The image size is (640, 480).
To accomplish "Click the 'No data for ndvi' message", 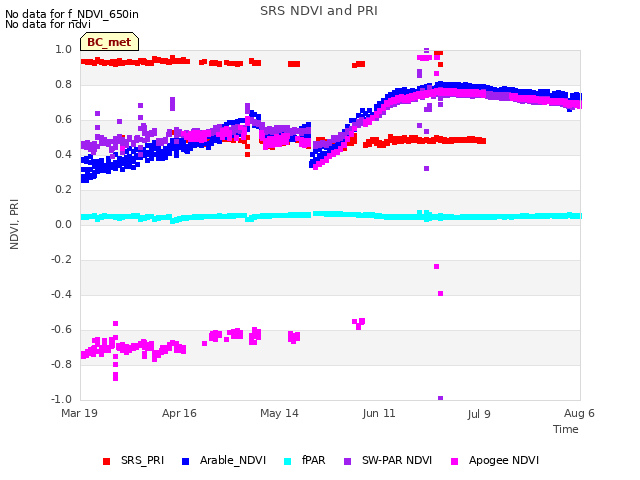I will tap(48, 24).
